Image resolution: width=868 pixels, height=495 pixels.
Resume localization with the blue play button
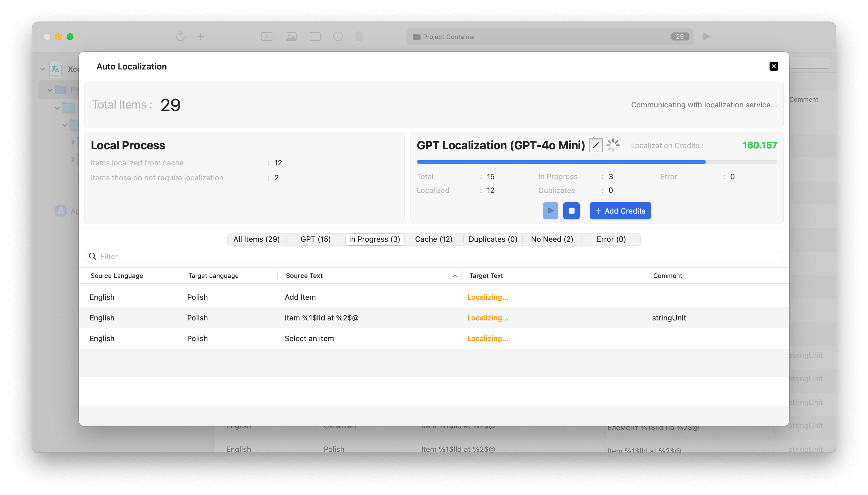(x=550, y=211)
